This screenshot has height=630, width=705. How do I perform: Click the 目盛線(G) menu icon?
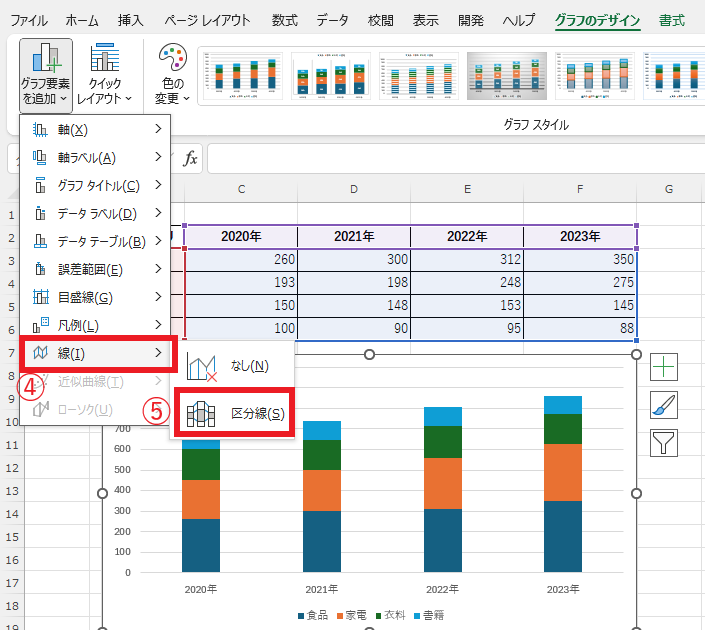click(40, 297)
